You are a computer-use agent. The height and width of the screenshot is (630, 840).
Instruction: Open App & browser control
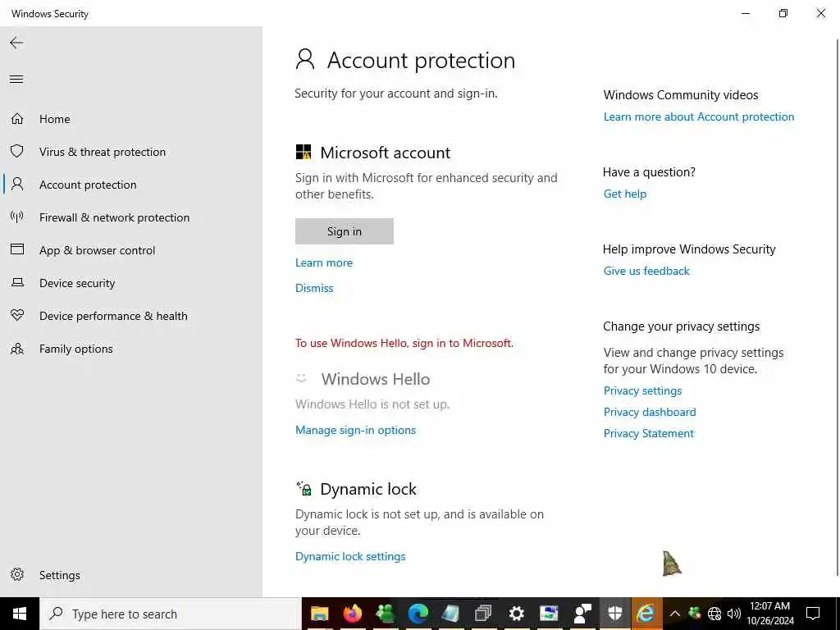click(97, 250)
